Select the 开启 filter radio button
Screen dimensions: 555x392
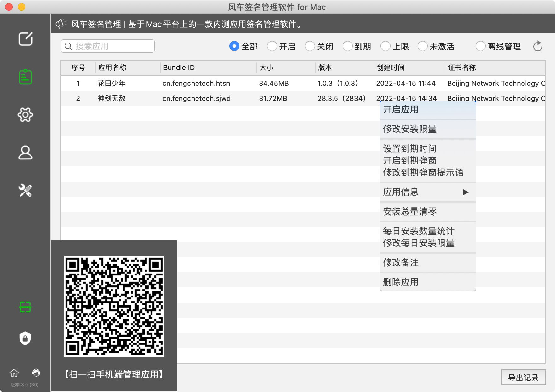point(272,46)
